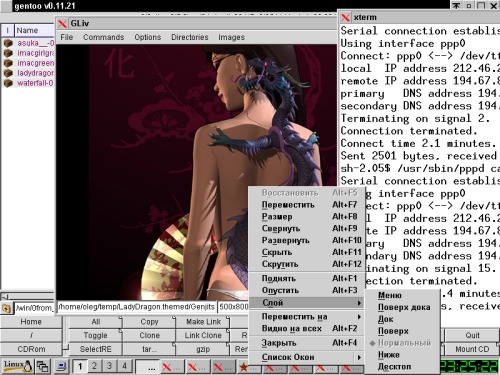The width and height of the screenshot is (500, 375).
Task: Select Скрыть in the window menu
Action: [306, 252]
